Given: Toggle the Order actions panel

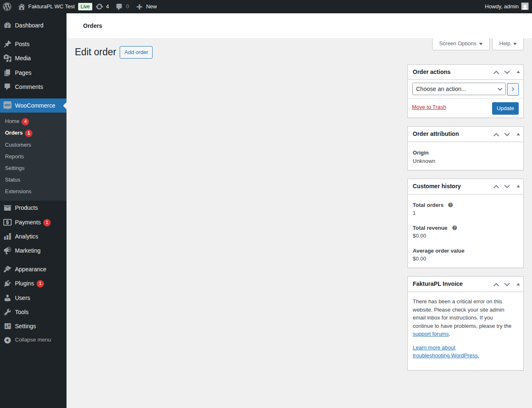Looking at the screenshot, I should click(518, 72).
